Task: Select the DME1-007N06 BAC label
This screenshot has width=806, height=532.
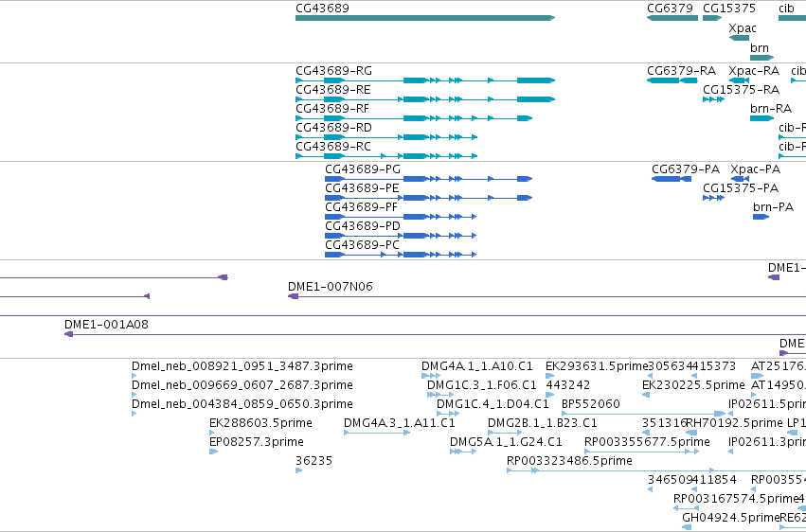Action: tap(330, 287)
